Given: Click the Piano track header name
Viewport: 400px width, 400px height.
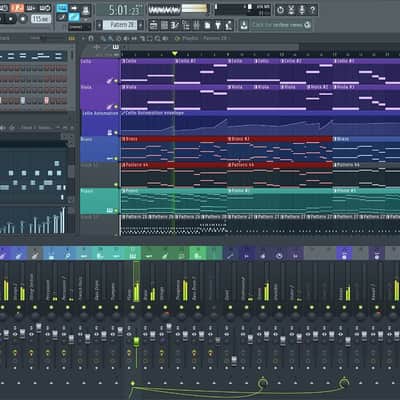Looking at the screenshot, I should (x=87, y=191).
